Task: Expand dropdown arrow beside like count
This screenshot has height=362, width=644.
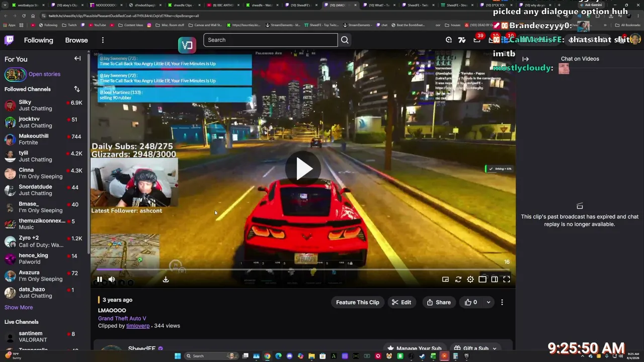Action: point(488,302)
